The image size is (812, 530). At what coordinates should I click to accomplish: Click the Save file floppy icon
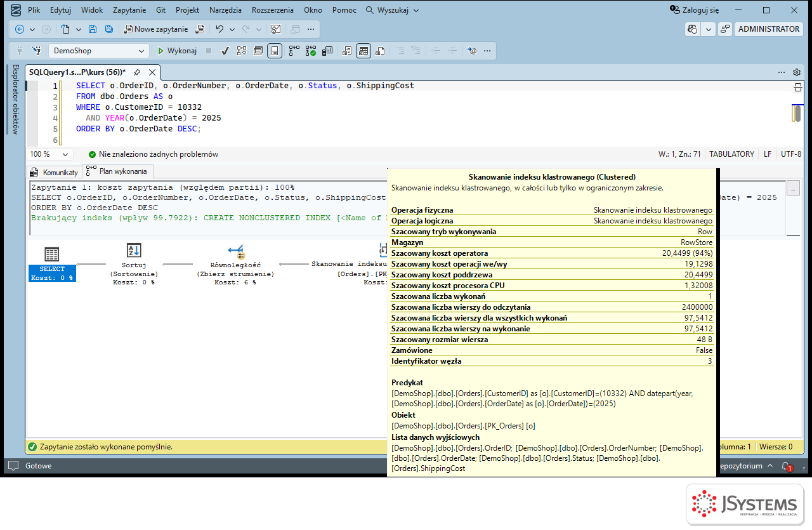click(93, 29)
